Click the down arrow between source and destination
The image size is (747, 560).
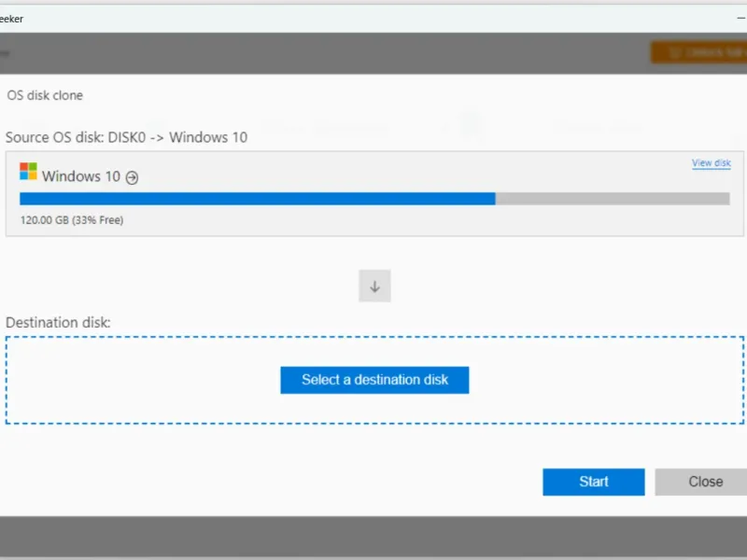coord(375,287)
